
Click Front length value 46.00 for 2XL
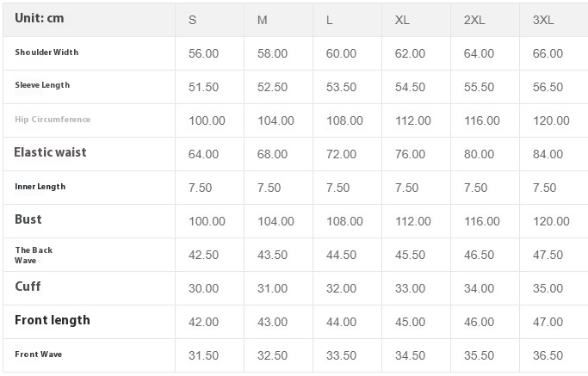pyautogui.click(x=479, y=322)
